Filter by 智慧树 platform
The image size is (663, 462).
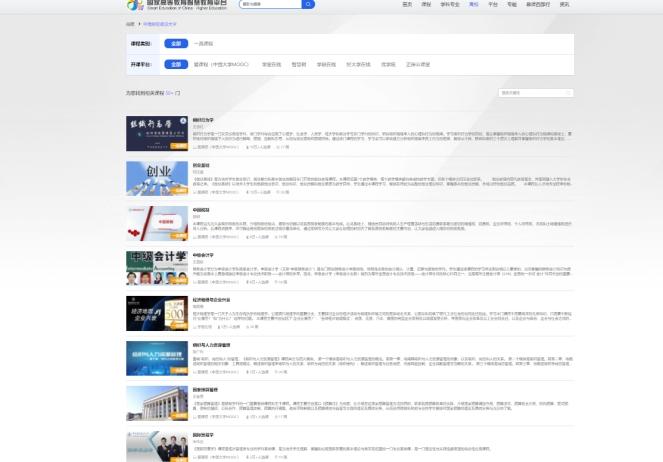(x=299, y=64)
